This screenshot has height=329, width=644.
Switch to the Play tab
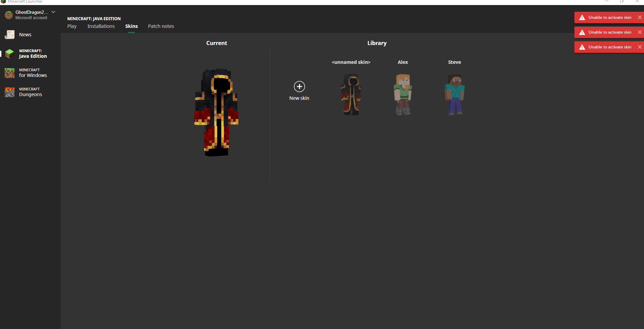(72, 26)
